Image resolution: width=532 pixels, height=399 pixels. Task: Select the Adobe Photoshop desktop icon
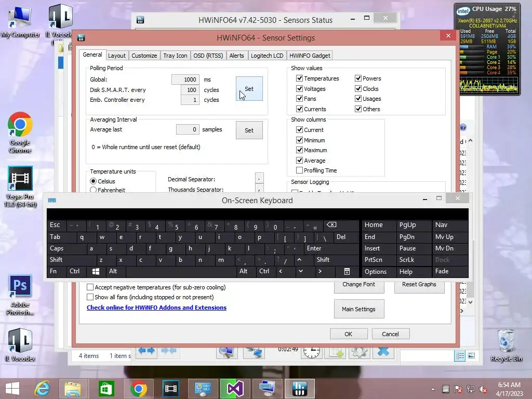click(x=20, y=295)
